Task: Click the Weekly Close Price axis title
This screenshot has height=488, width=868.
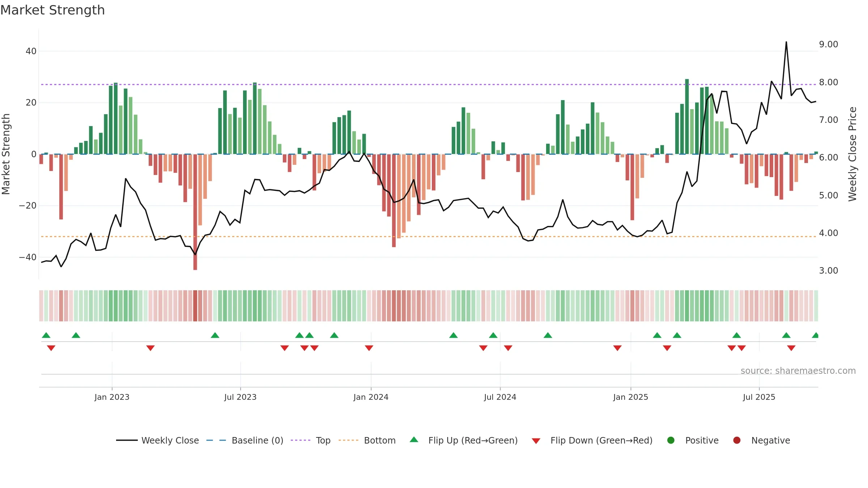Action: pyautogui.click(x=852, y=154)
